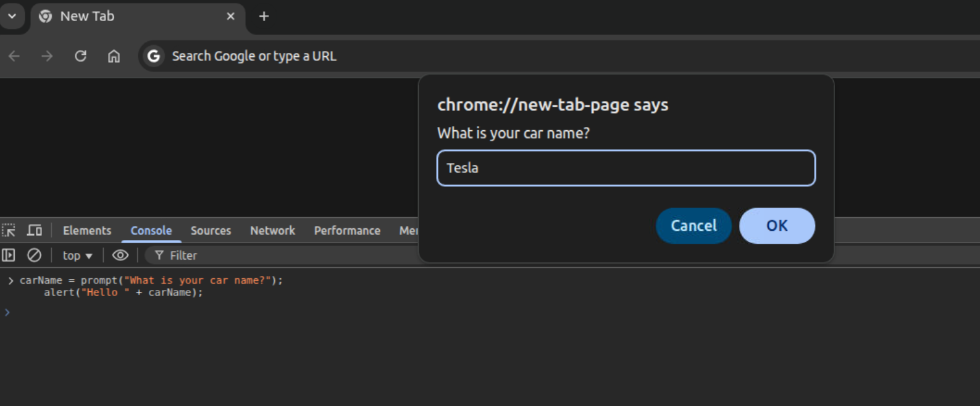Viewport: 980px width, 406px height.
Task: Click the back navigation arrow
Action: tap(14, 56)
